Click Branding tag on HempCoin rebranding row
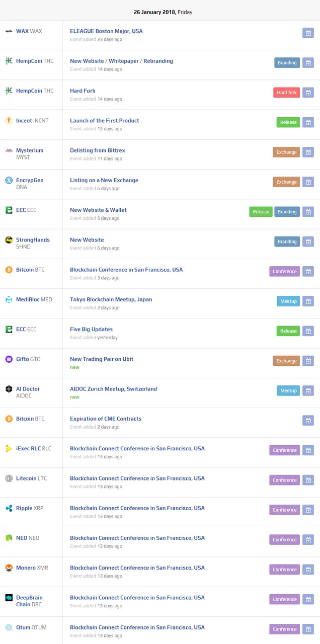This screenshot has width=320, height=644. (x=287, y=63)
